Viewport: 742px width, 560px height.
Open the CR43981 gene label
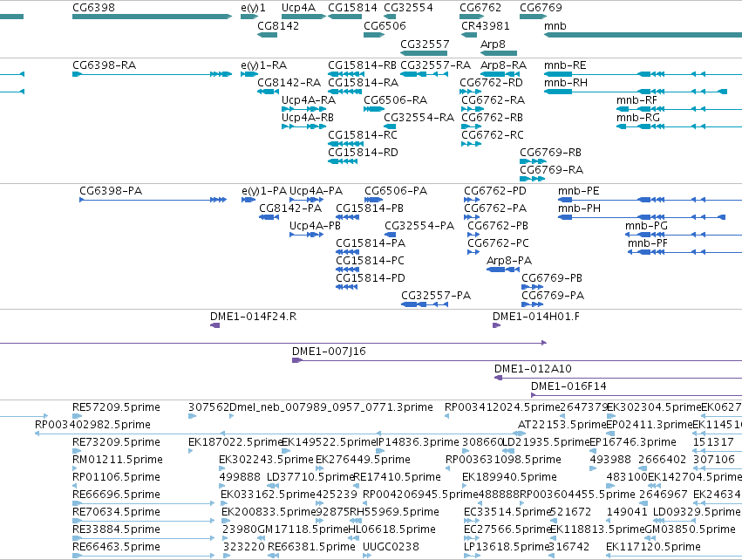tap(486, 25)
